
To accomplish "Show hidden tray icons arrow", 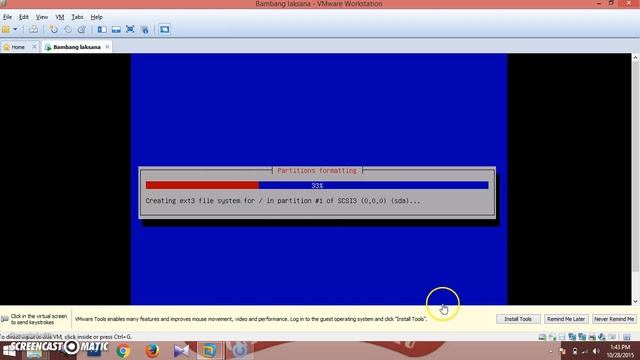I will click(551, 351).
